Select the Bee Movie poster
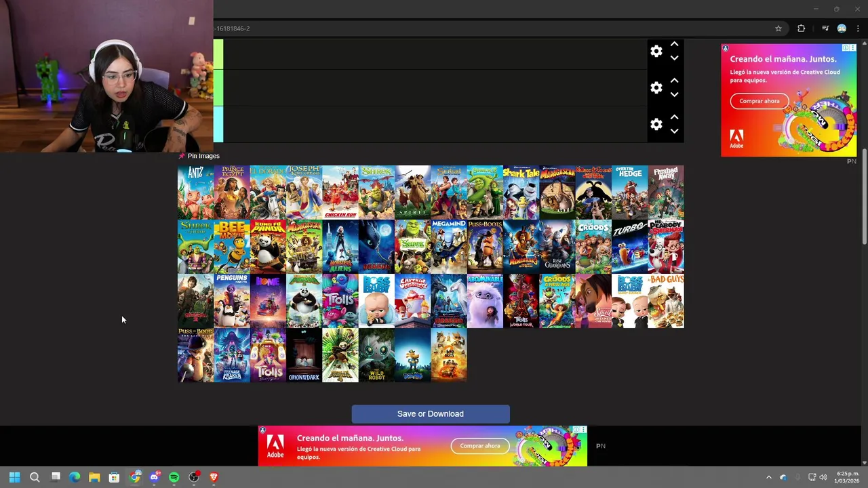Image resolution: width=868 pixels, height=488 pixels. pos(232,247)
